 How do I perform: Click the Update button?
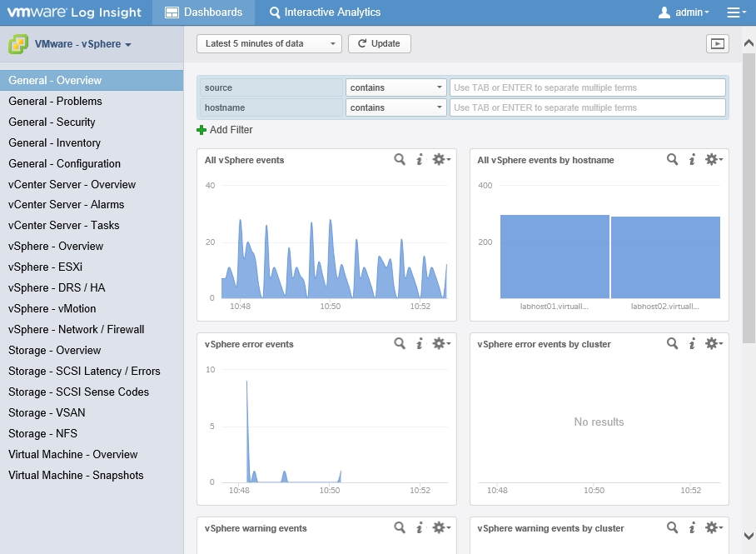click(x=380, y=44)
